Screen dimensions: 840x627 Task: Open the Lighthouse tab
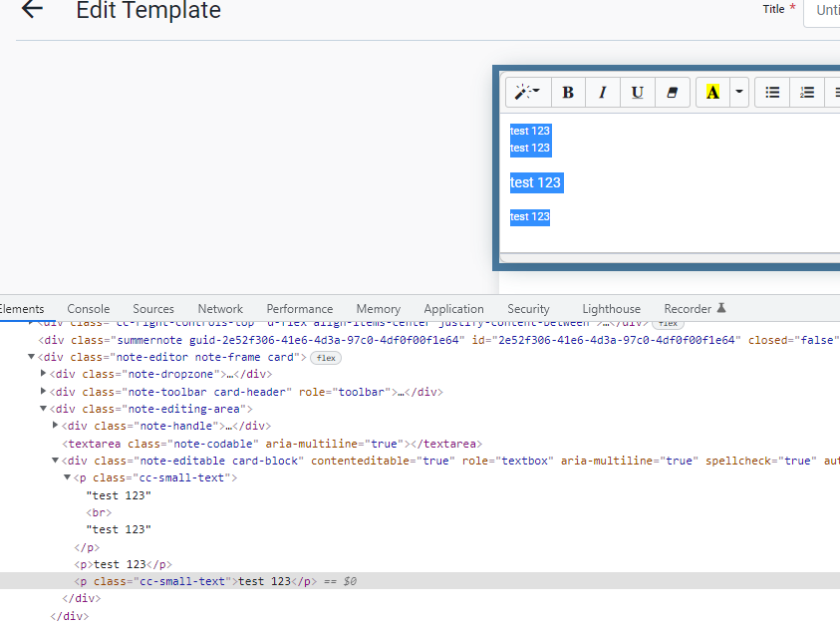(x=611, y=309)
